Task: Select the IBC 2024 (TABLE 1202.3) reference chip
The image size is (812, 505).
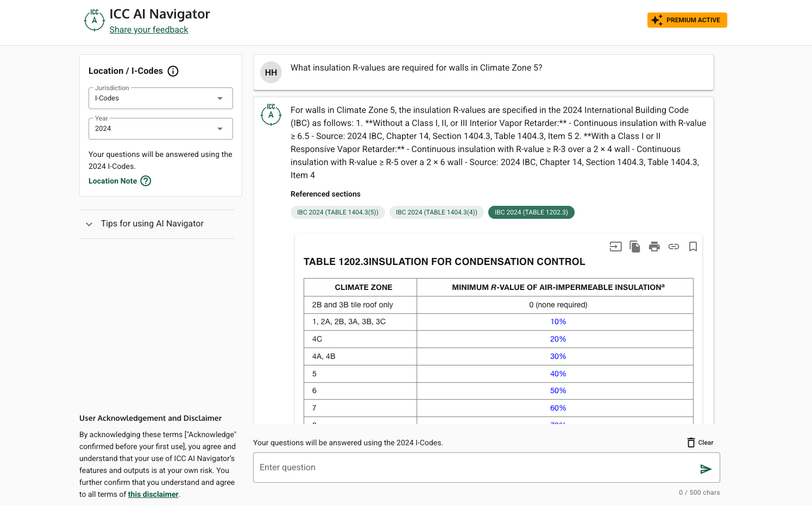Action: pyautogui.click(x=531, y=212)
